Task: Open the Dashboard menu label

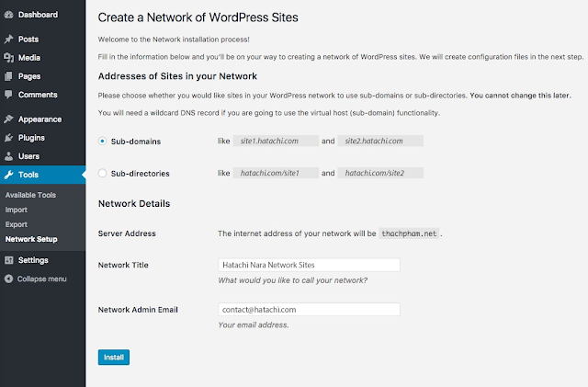Action: click(38, 15)
